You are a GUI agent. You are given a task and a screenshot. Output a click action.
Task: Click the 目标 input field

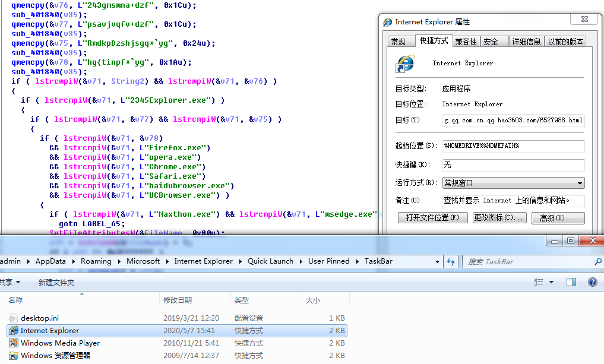click(513, 121)
